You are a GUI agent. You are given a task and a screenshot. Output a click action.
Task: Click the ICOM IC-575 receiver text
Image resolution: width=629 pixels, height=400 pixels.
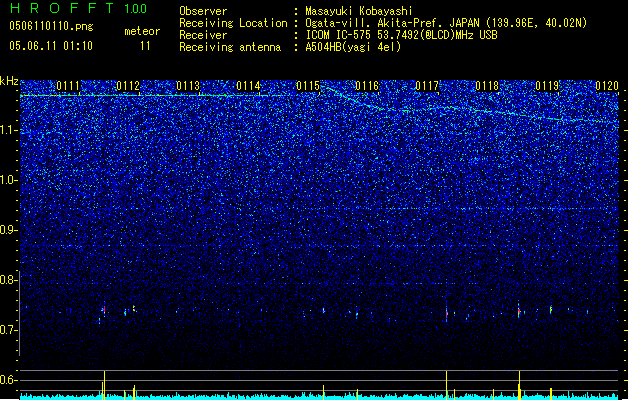[401, 35]
